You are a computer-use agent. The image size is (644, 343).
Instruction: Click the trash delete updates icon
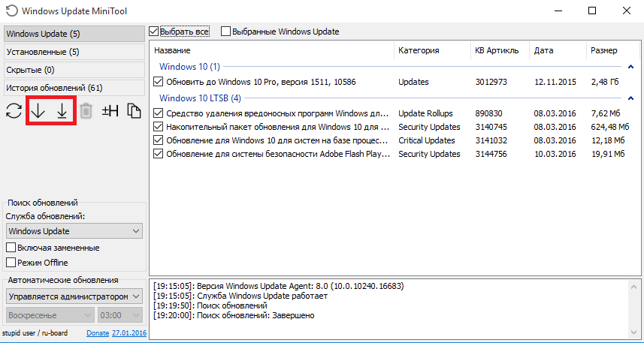[86, 111]
